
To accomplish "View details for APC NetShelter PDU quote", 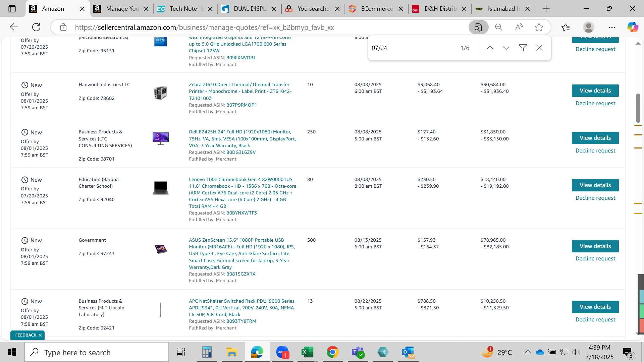I will coord(595,307).
